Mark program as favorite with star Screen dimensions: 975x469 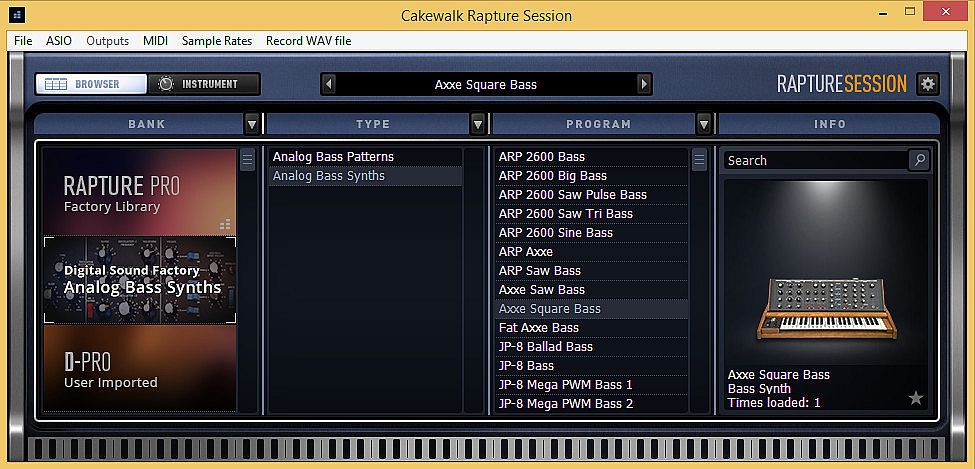pos(916,398)
